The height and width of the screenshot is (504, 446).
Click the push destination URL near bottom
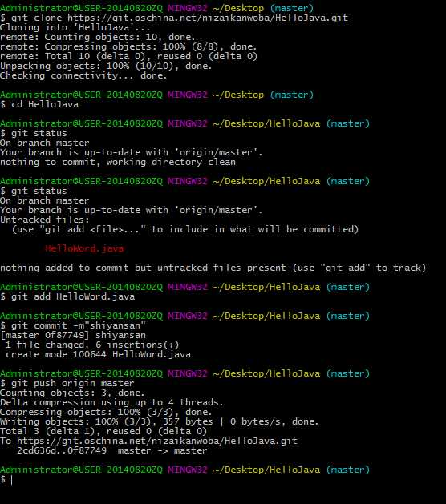(x=157, y=441)
